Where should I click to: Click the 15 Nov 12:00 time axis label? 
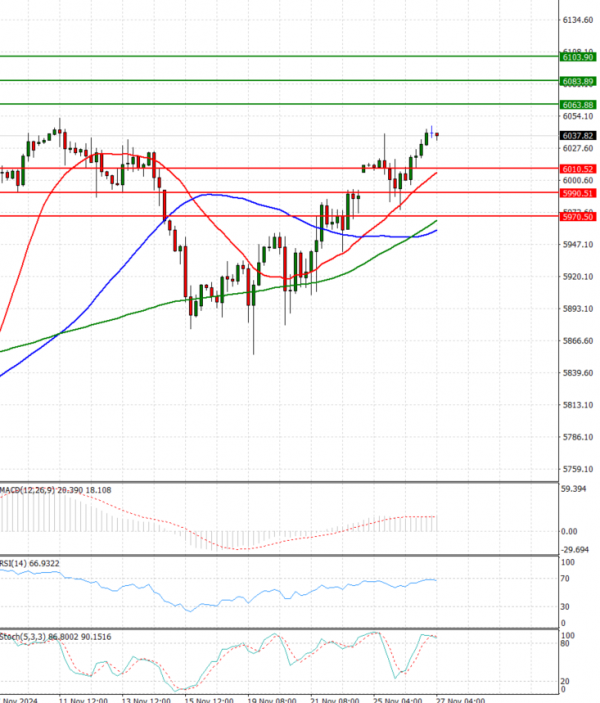209,700
